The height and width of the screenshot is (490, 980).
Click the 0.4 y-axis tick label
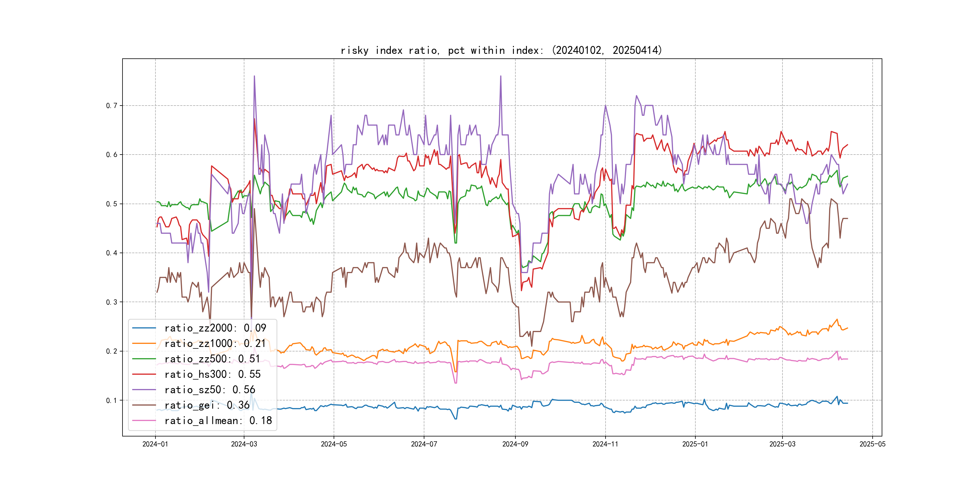click(112, 253)
